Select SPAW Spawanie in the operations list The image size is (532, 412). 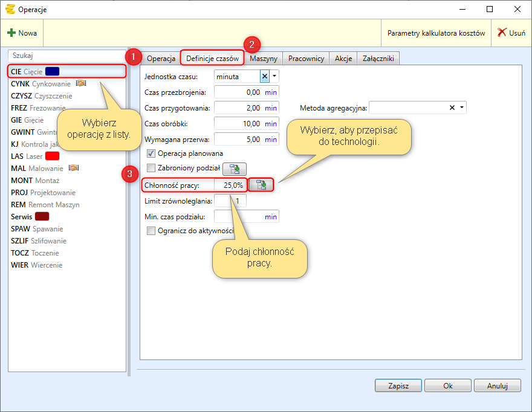pos(37,229)
